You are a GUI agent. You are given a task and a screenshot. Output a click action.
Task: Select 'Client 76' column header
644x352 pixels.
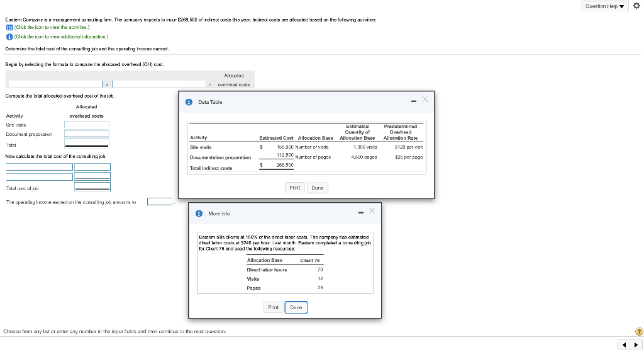click(x=309, y=260)
